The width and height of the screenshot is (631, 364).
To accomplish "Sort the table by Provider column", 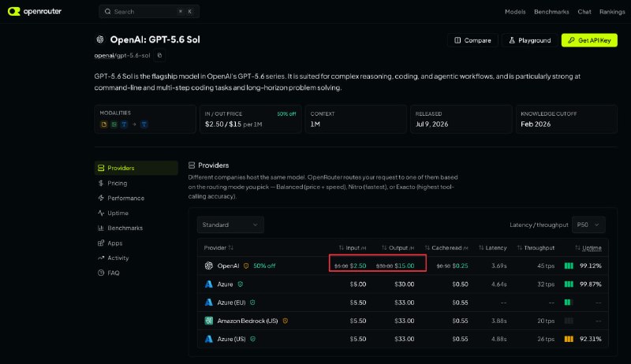I will (x=218, y=247).
